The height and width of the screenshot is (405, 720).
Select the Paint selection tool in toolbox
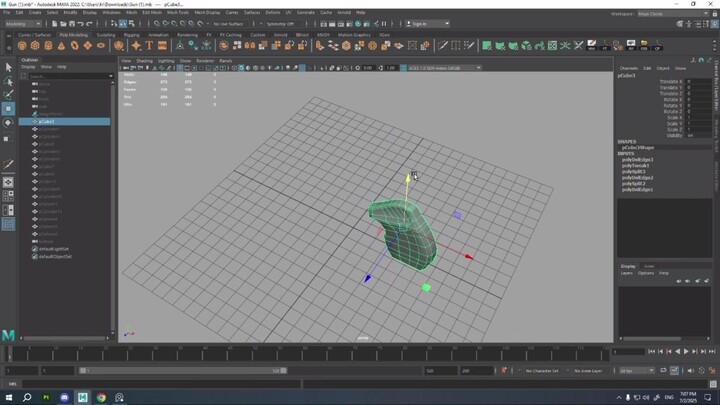point(8,95)
